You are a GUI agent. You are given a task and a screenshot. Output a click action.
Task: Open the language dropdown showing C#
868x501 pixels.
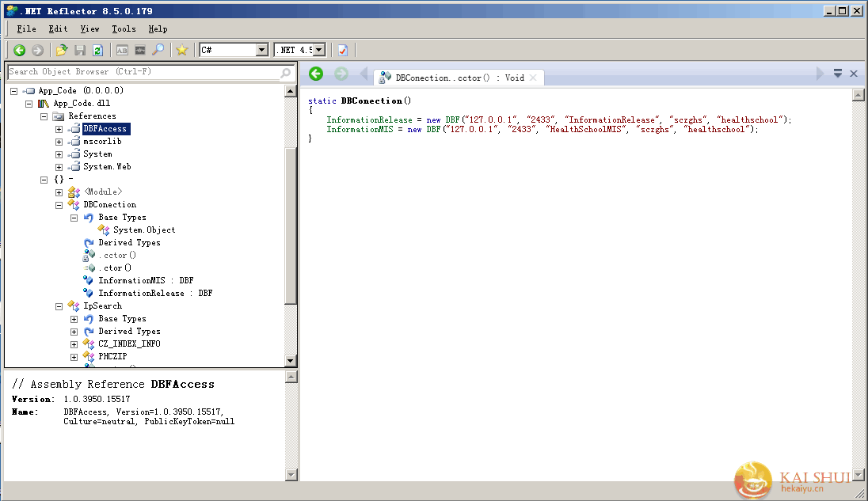(x=262, y=51)
